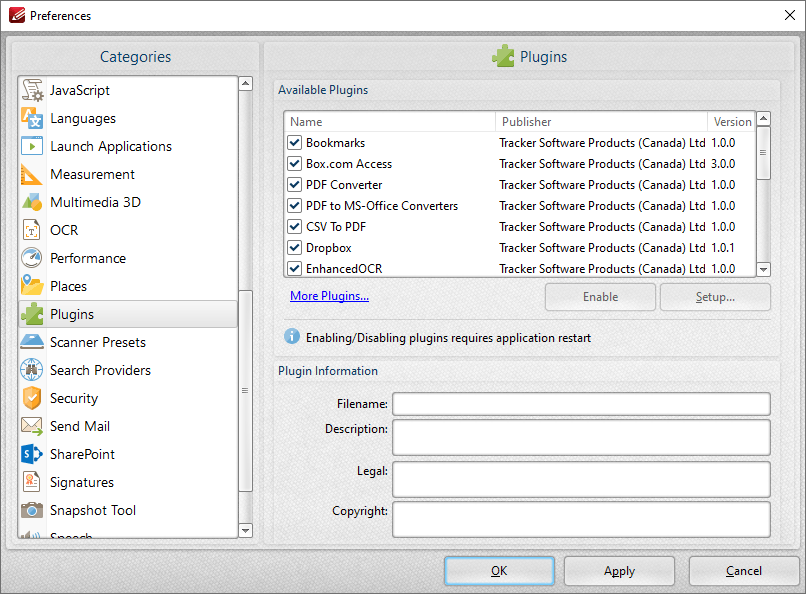Click the Snapshot Tool camera icon
Image resolution: width=806 pixels, height=594 pixels.
32,510
